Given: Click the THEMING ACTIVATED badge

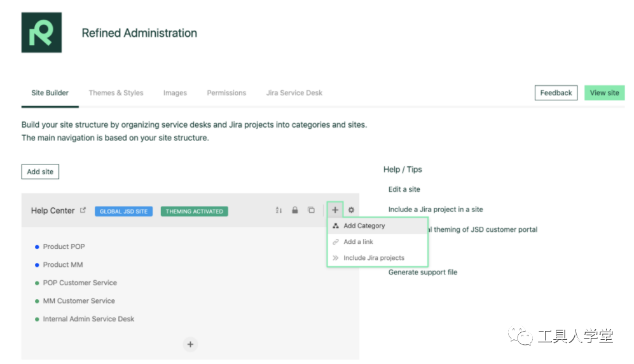Looking at the screenshot, I should tap(194, 212).
